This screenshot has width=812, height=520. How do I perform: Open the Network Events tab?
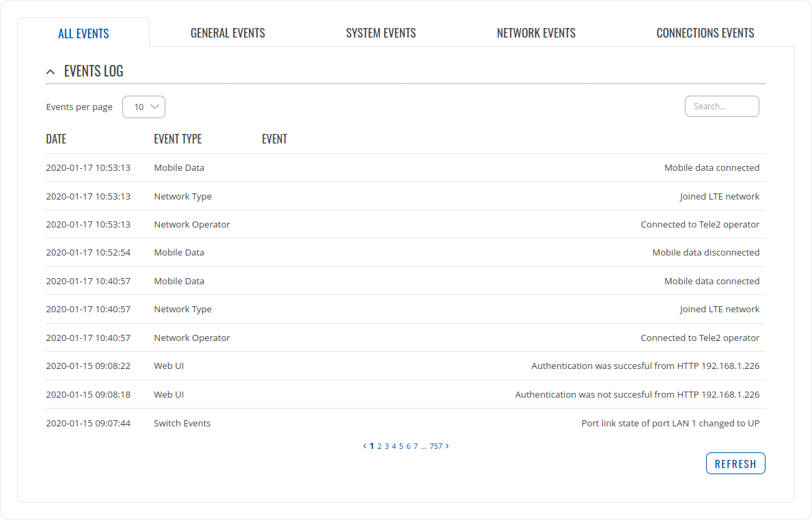coord(536,33)
